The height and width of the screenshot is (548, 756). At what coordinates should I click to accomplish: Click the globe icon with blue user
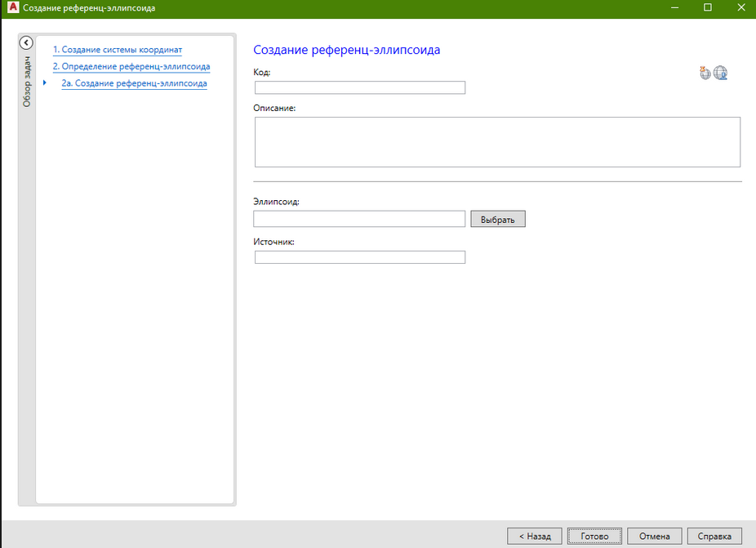(x=720, y=74)
